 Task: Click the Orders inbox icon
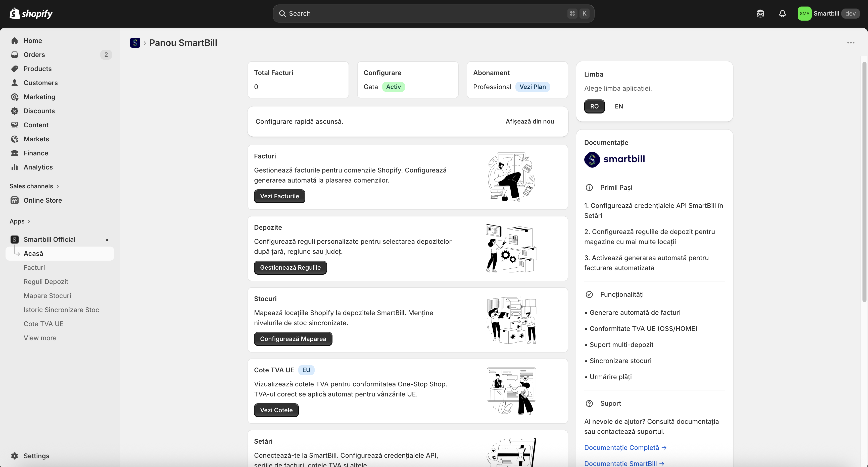tap(15, 54)
